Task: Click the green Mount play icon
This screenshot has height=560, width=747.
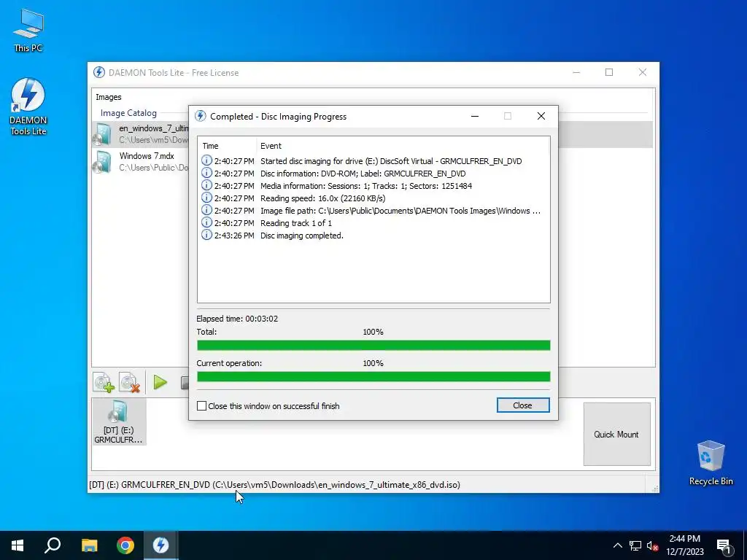Action: [160, 382]
